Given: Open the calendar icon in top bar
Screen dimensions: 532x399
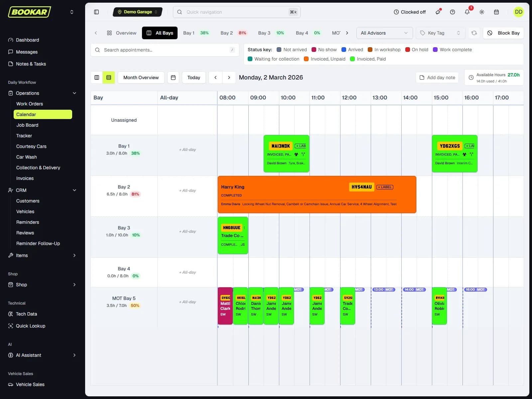Looking at the screenshot, I should pos(496,12).
